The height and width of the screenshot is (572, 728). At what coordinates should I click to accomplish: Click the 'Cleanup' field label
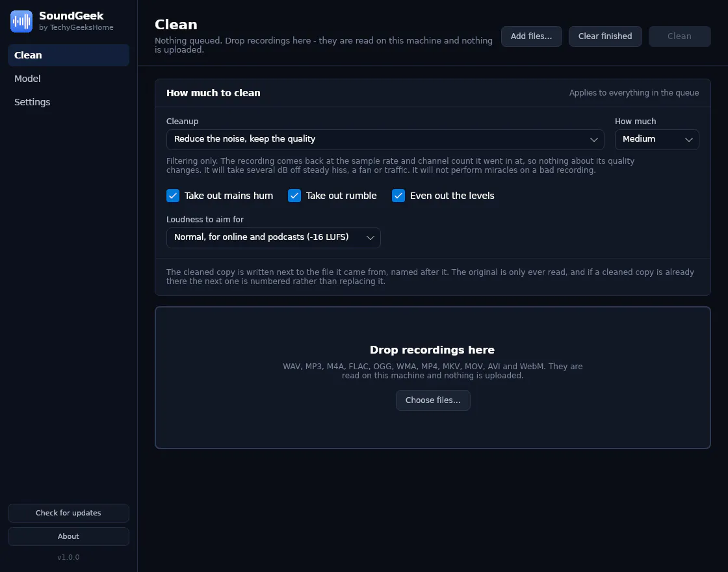(x=182, y=121)
